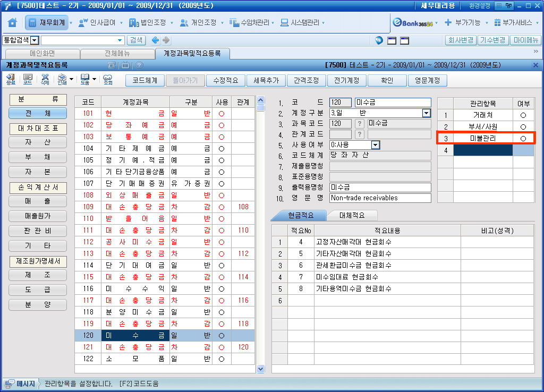544x392 pixels.
Task: Toggle the 미불관리 management item circle
Action: 523,139
